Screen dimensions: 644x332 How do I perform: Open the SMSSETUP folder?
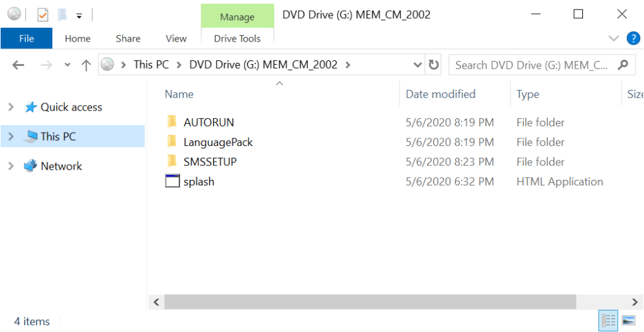pos(209,162)
